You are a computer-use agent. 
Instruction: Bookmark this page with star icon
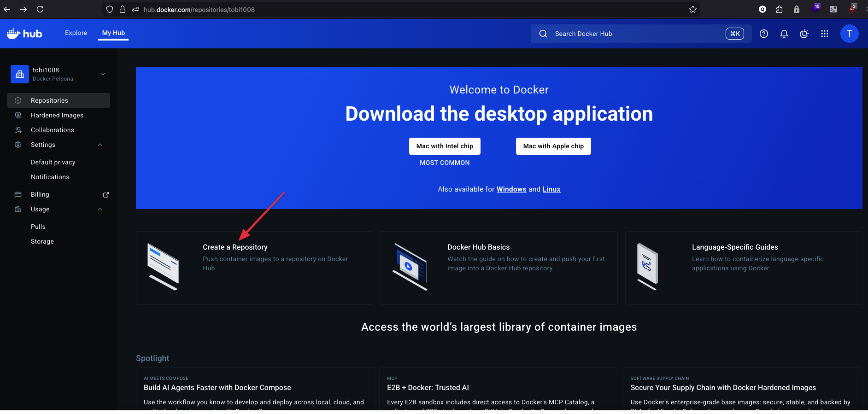692,9
